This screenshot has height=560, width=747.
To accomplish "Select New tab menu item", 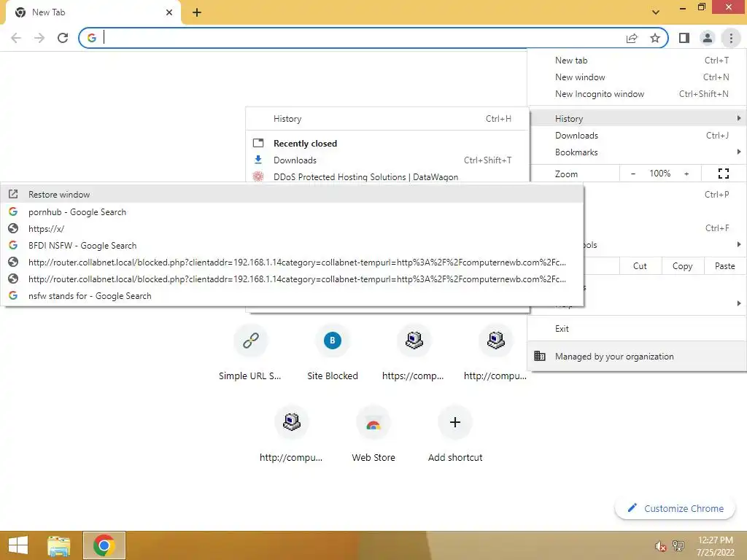I will pyautogui.click(x=637, y=61).
